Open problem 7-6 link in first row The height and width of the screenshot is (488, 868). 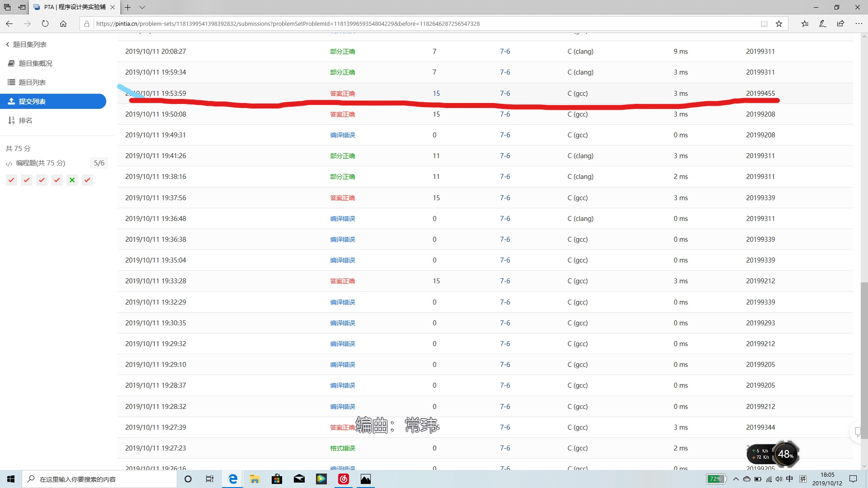pyautogui.click(x=505, y=52)
